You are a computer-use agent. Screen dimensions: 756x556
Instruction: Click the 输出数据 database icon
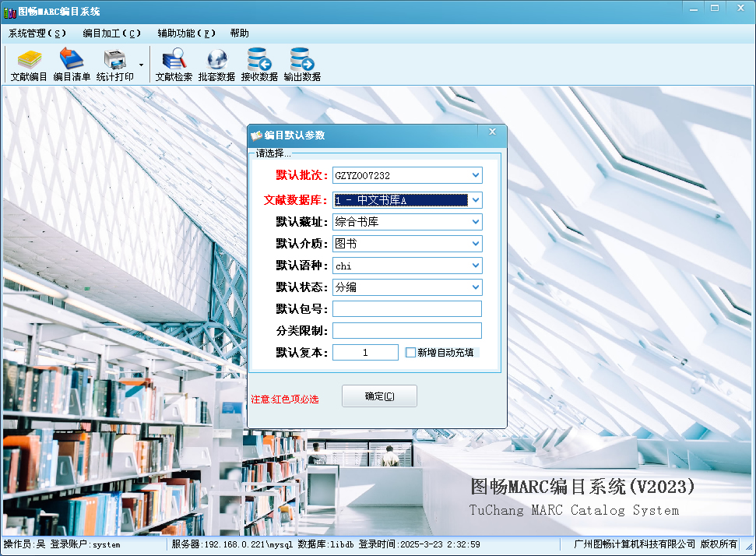pyautogui.click(x=302, y=60)
